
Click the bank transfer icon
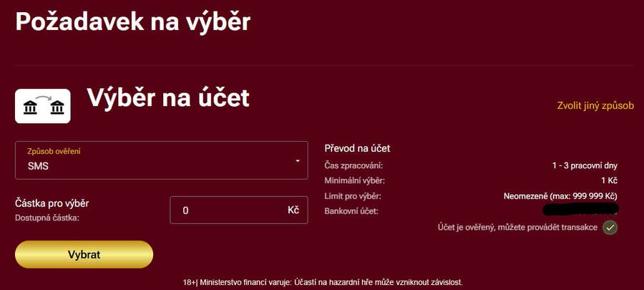tap(42, 107)
